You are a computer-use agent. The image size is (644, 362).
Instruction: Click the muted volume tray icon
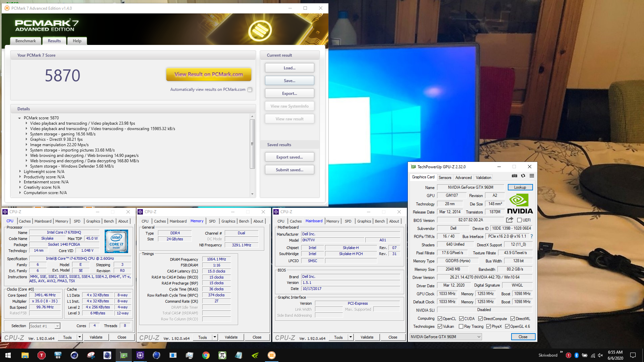(x=601, y=355)
